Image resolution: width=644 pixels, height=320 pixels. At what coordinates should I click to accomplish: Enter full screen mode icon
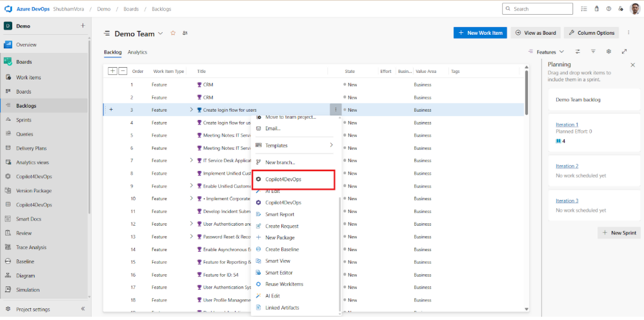point(624,52)
